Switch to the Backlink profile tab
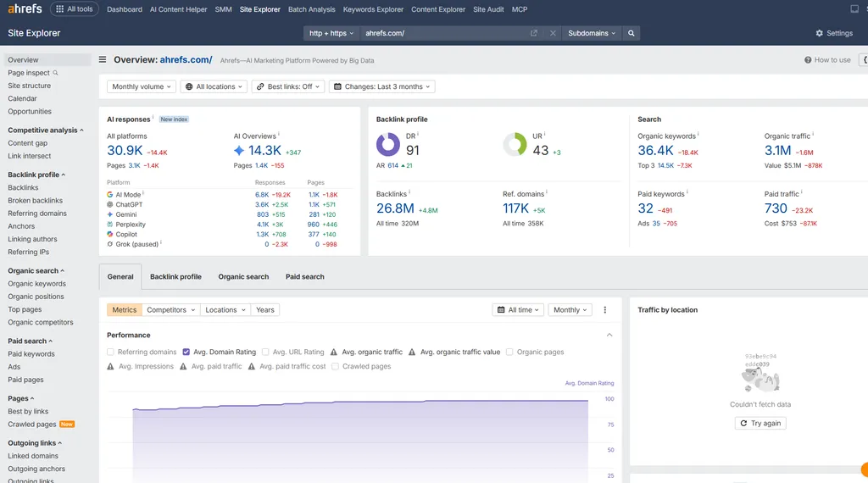Image resolution: width=868 pixels, height=483 pixels. click(x=175, y=276)
